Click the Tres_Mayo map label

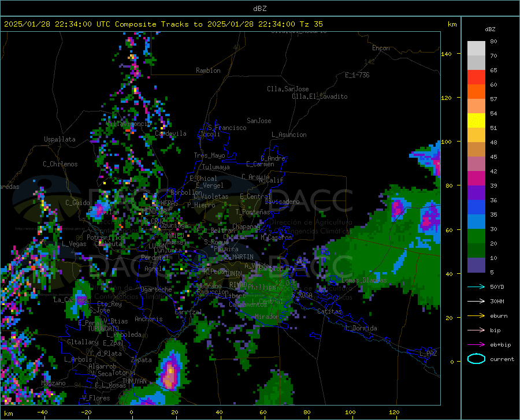(209, 155)
